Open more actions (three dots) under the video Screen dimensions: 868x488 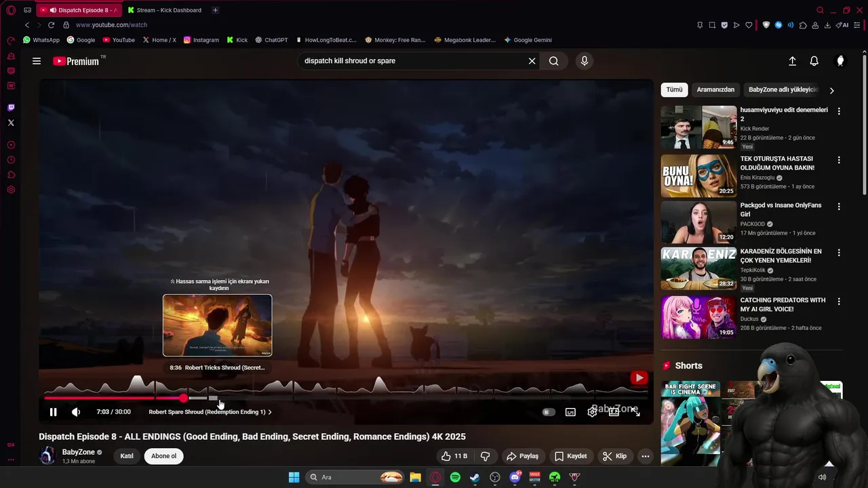click(646, 456)
